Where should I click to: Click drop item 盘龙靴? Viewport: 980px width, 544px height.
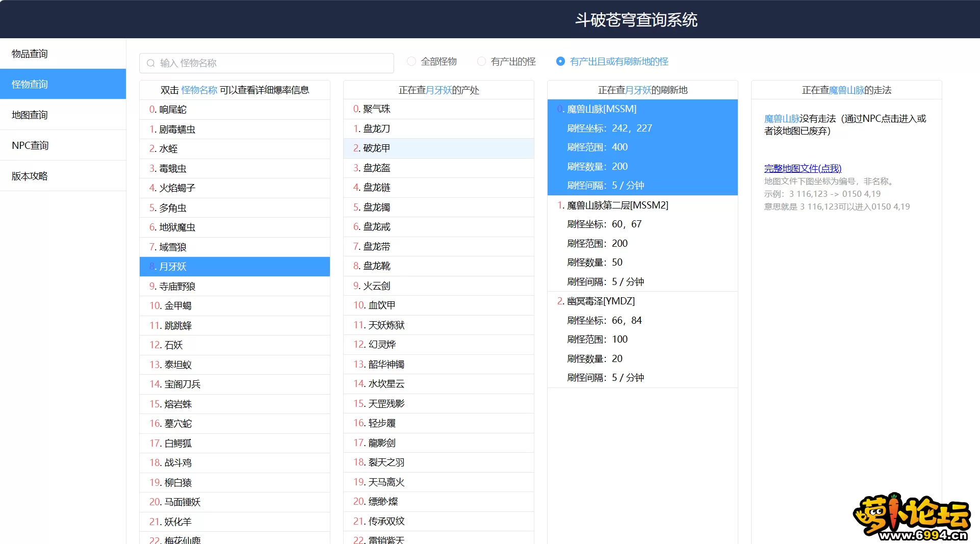[439, 266]
